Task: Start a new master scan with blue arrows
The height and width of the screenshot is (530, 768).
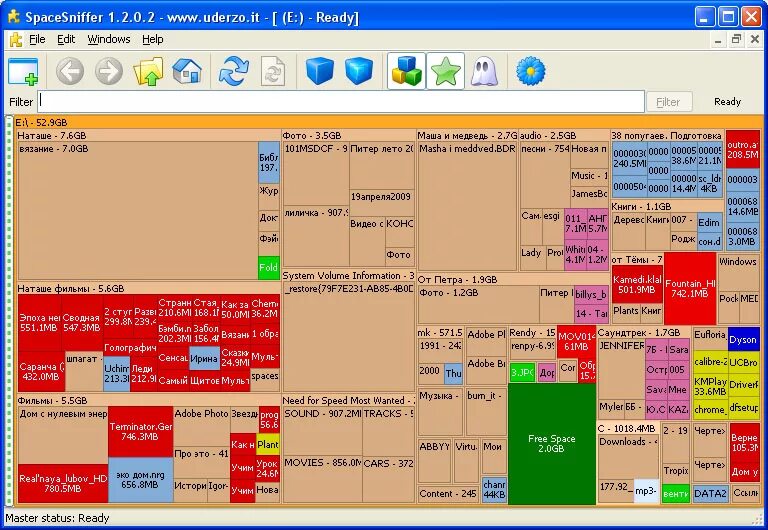Action: (x=234, y=72)
